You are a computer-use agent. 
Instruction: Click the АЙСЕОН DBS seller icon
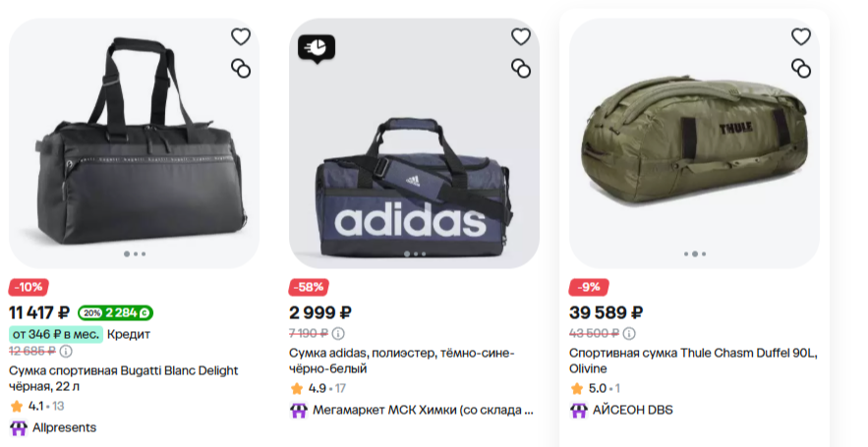click(579, 410)
